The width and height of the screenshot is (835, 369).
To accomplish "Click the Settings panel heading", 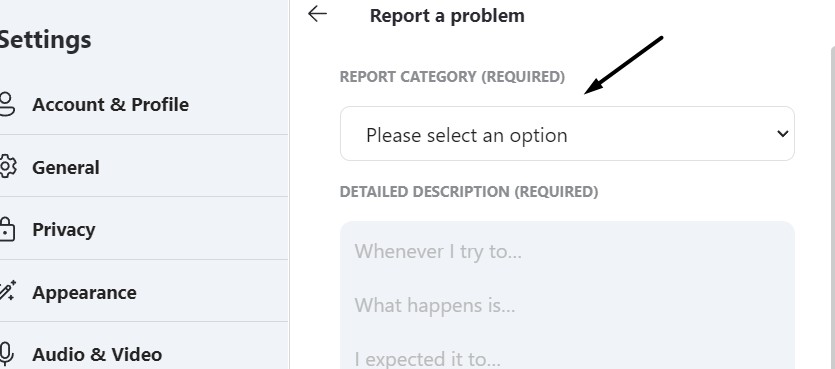I will [x=45, y=39].
